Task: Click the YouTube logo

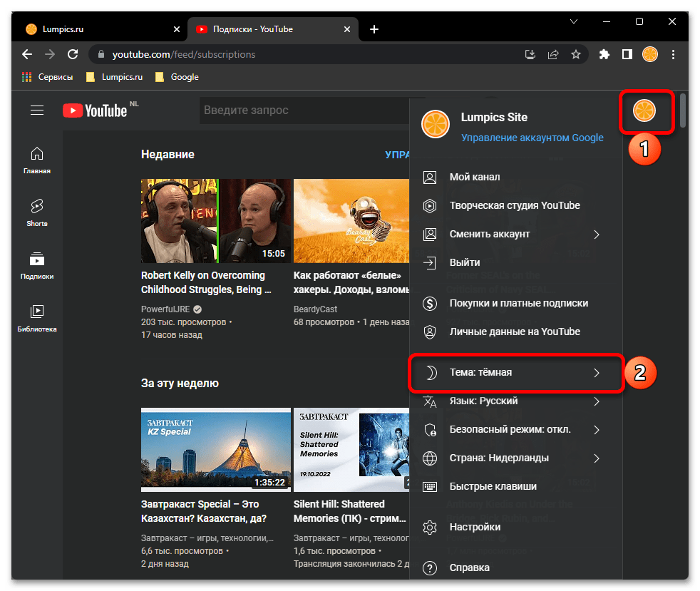Action: click(95, 111)
